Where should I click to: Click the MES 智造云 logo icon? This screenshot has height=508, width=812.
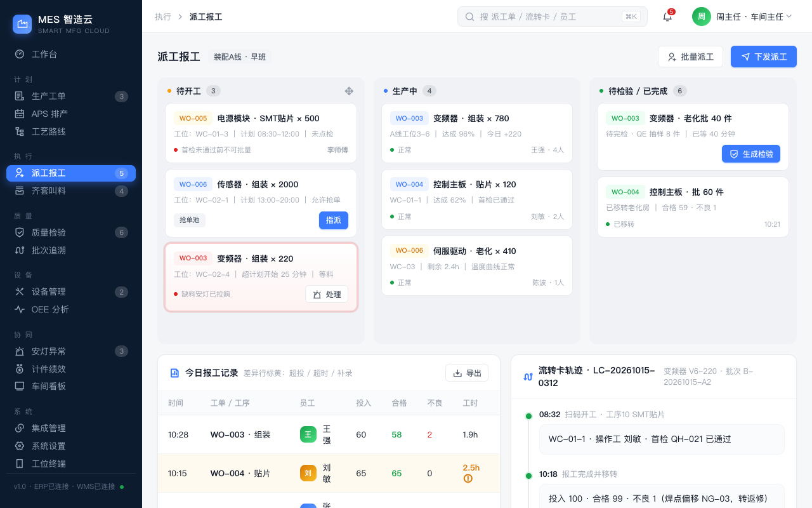(22, 24)
